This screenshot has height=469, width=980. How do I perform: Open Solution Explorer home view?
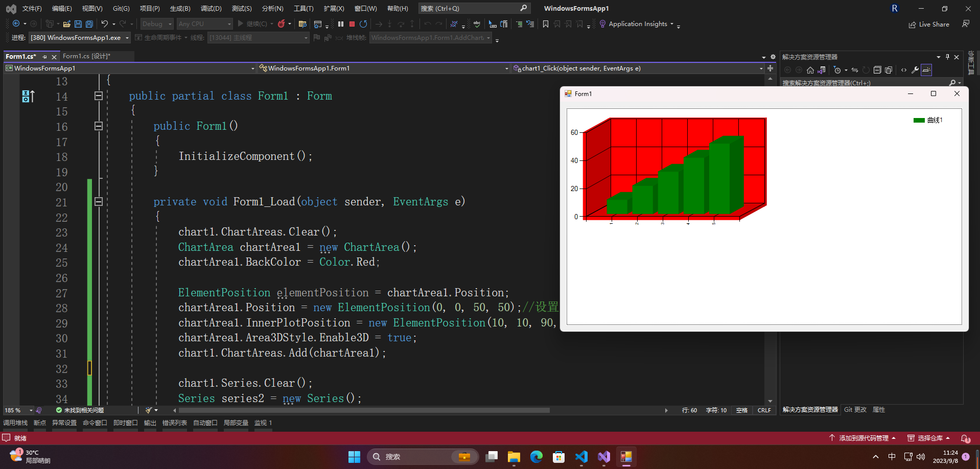coord(810,70)
